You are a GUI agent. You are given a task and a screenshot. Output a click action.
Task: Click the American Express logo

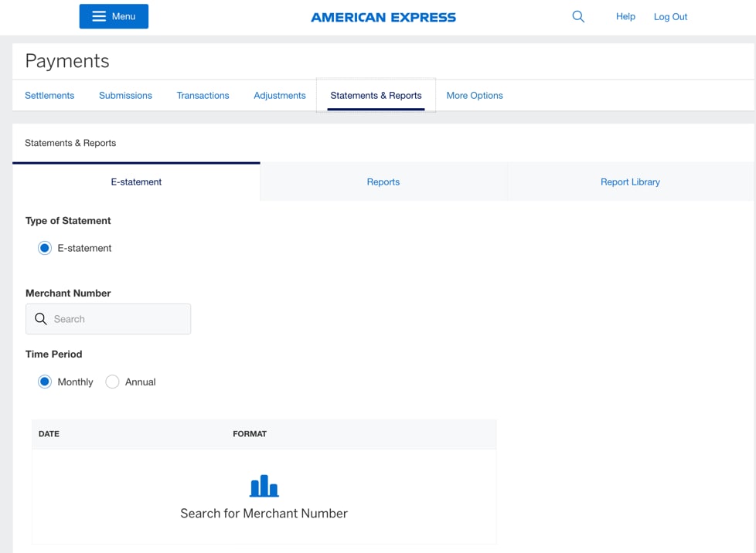pos(383,15)
